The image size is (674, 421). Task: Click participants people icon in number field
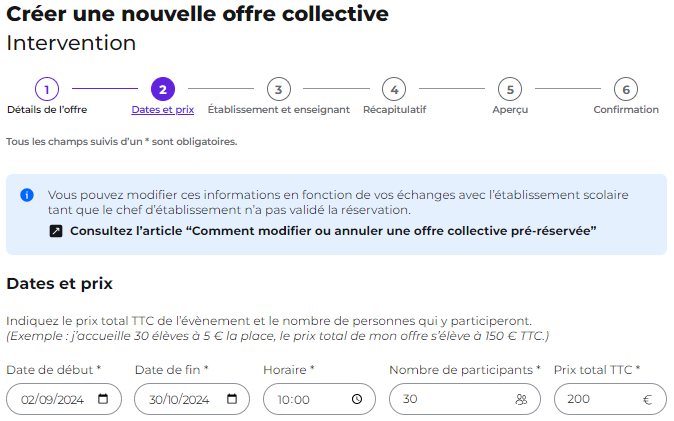[521, 399]
